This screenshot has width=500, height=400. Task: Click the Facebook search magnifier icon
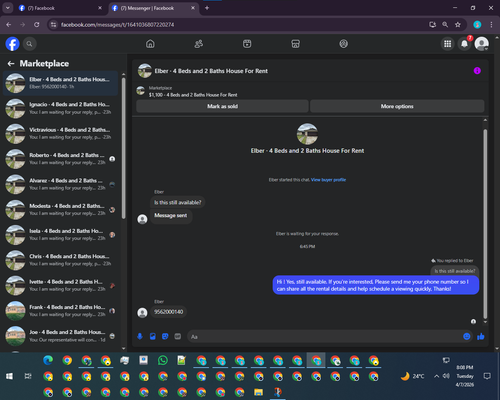click(29, 44)
